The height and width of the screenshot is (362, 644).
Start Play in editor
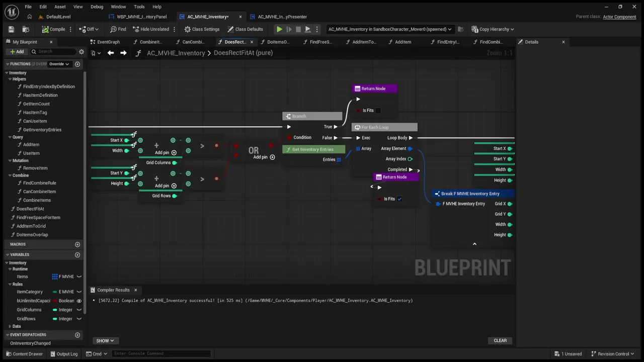[279, 29]
